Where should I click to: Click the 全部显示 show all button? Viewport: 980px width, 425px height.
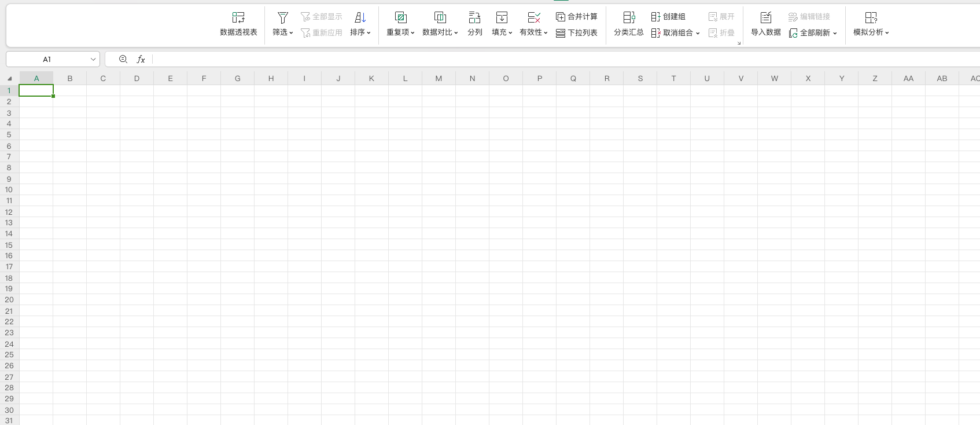[322, 17]
